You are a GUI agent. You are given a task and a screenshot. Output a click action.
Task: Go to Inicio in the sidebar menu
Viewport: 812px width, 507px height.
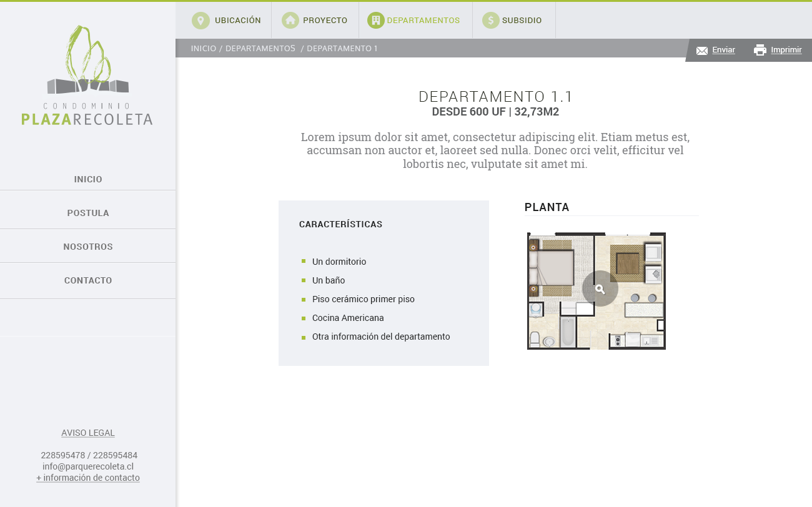(88, 179)
